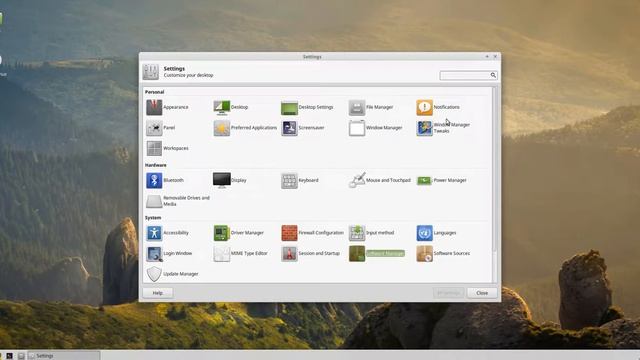
Task: Open the Window Manager settings
Action: [x=376, y=128]
